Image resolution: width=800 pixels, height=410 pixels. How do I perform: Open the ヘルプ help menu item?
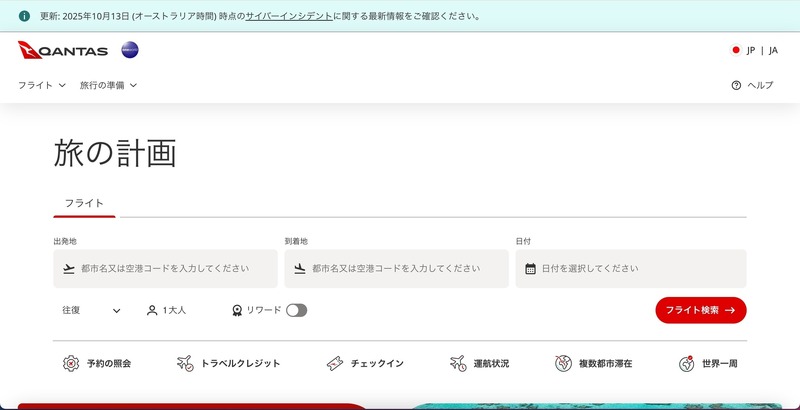(x=752, y=85)
